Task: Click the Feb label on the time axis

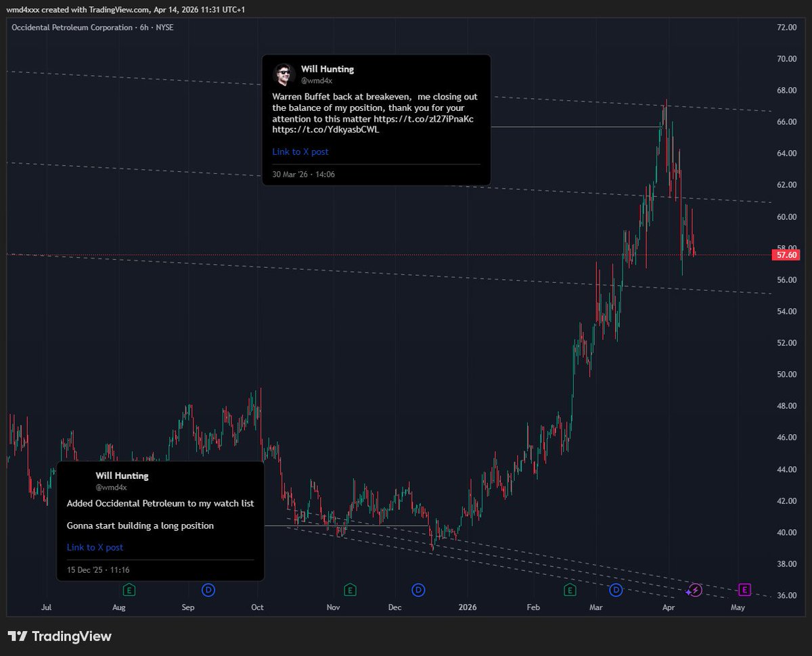Action: coord(533,607)
